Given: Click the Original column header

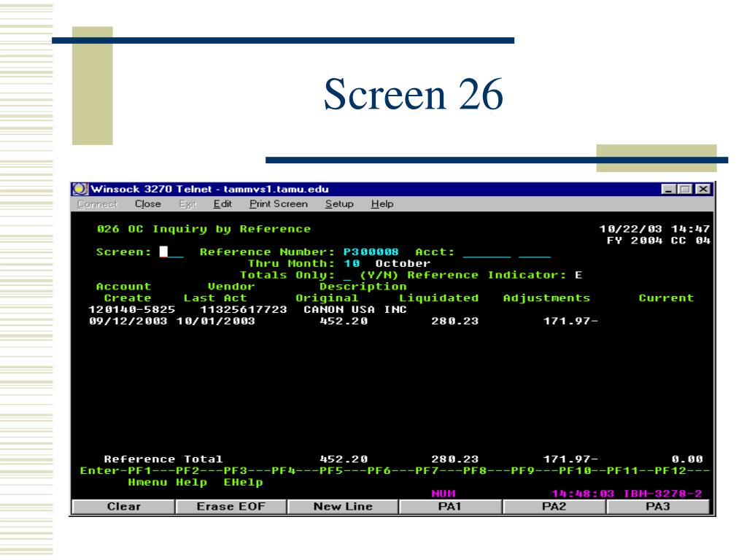Looking at the screenshot, I should tap(327, 298).
